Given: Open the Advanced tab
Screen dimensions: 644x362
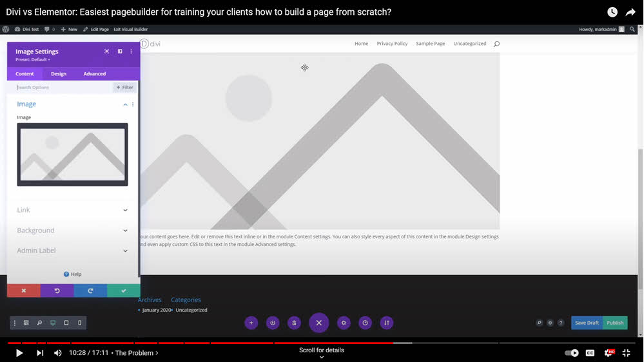Looking at the screenshot, I should [x=94, y=74].
